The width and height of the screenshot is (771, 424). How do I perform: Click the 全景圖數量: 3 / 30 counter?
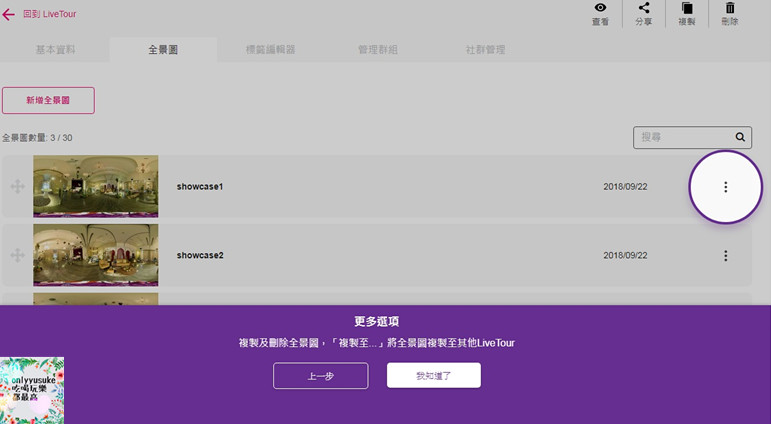[x=37, y=138]
